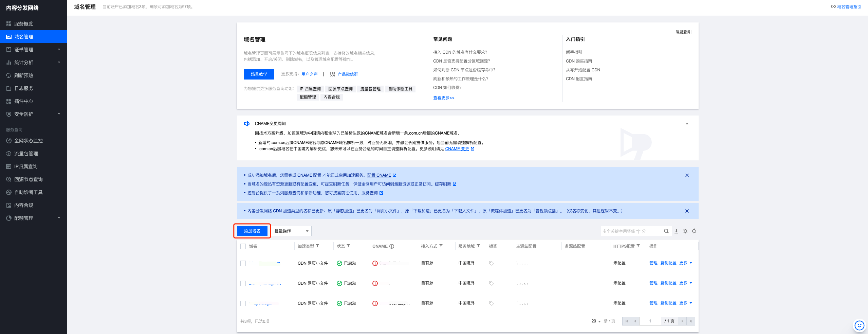Check the first domain row checkbox
Image resolution: width=868 pixels, height=334 pixels.
pos(243,263)
